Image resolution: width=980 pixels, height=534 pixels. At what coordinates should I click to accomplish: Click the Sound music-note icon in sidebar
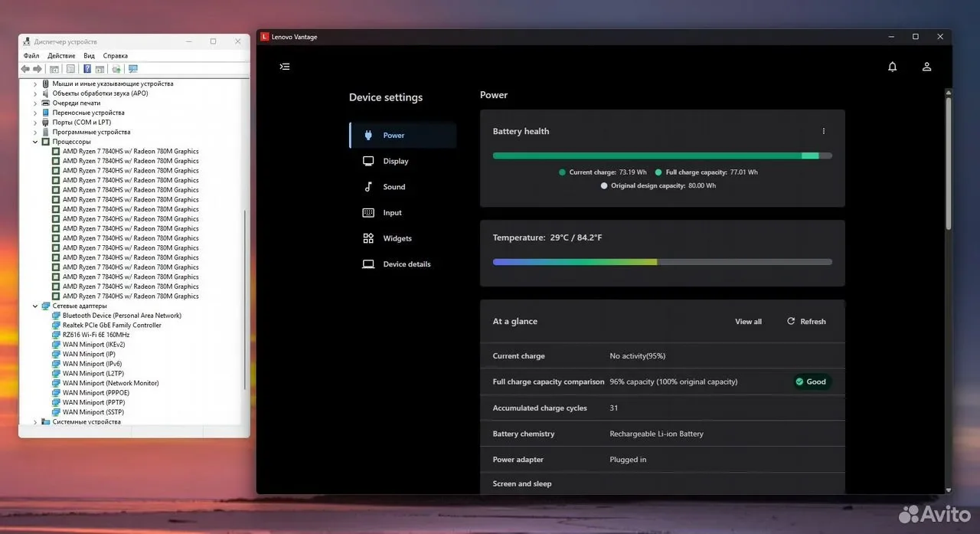(368, 187)
